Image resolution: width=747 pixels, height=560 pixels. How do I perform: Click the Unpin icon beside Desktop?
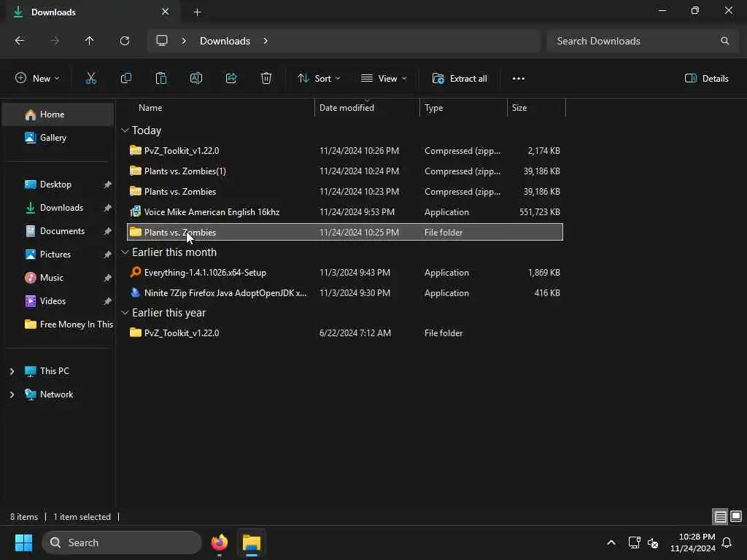coord(108,184)
